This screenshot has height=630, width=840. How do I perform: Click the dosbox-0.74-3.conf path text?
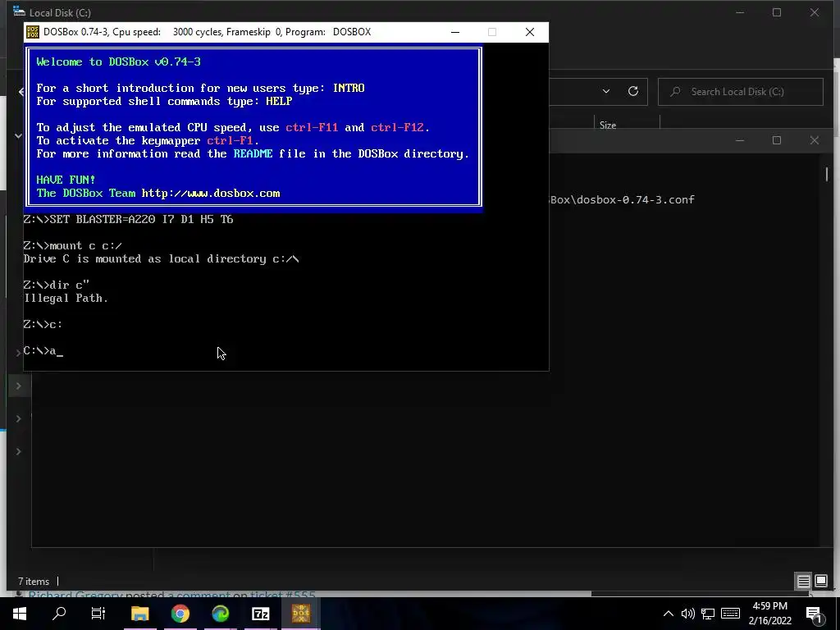click(623, 199)
